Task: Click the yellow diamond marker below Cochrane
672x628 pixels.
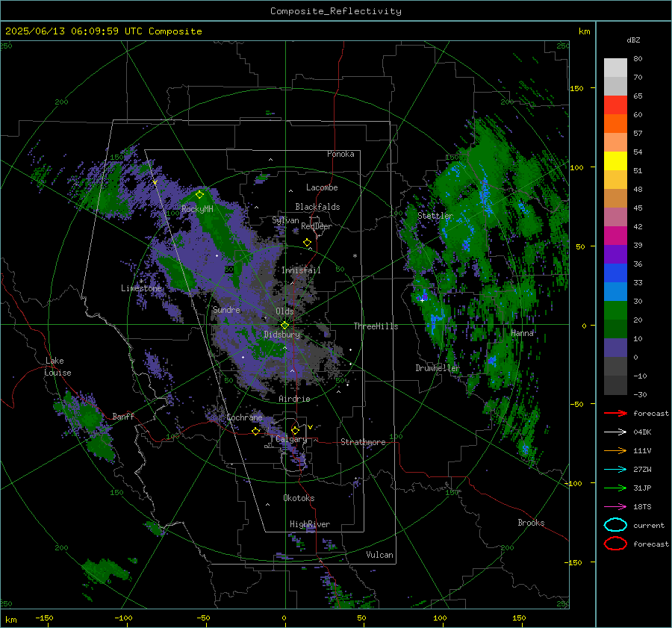Action: [256, 431]
